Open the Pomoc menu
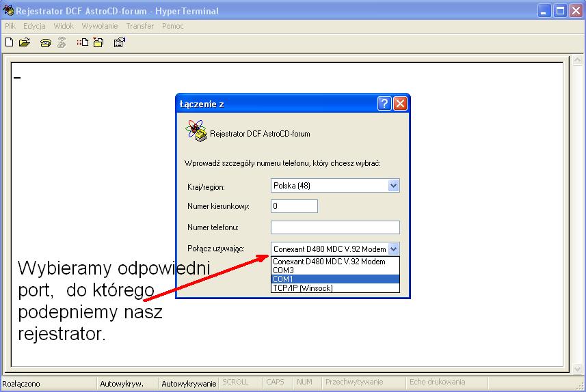The image size is (586, 392). [173, 26]
